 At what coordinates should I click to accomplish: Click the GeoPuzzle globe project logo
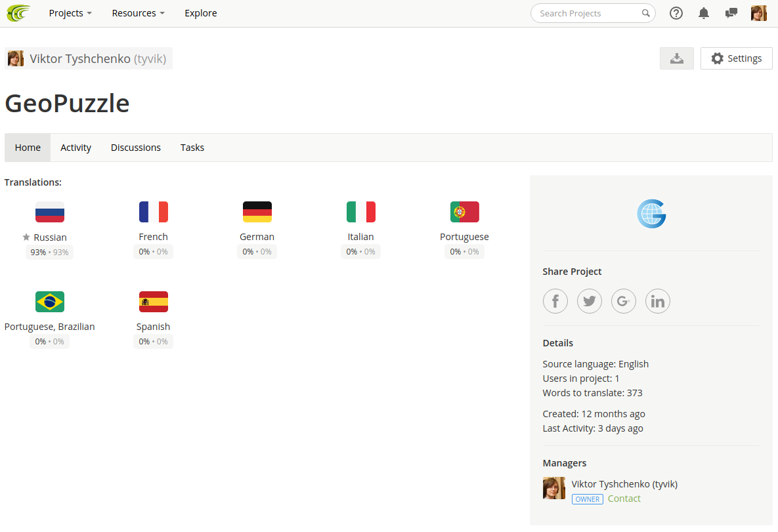(x=651, y=214)
